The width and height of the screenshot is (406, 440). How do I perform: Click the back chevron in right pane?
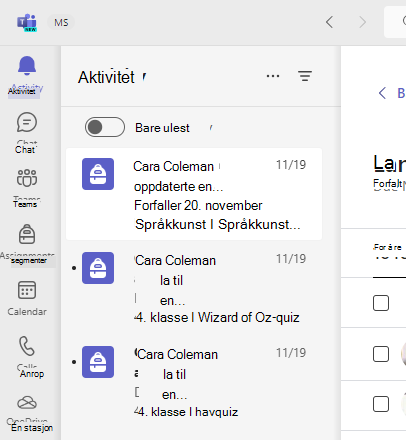[x=382, y=93]
